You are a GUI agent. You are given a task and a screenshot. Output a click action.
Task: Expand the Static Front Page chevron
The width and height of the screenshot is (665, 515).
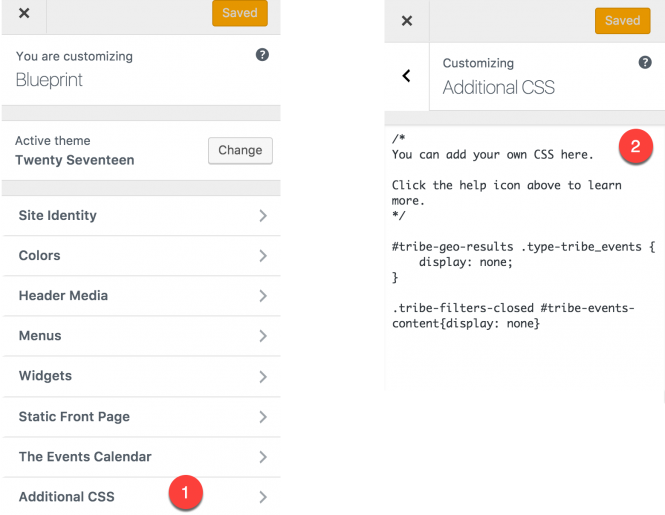[262, 417]
